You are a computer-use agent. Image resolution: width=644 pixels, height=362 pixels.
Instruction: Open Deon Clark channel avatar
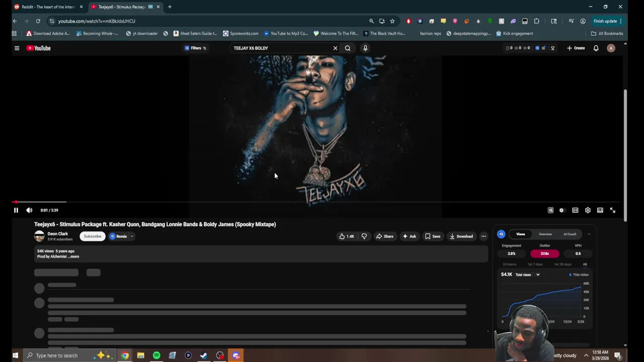39,236
